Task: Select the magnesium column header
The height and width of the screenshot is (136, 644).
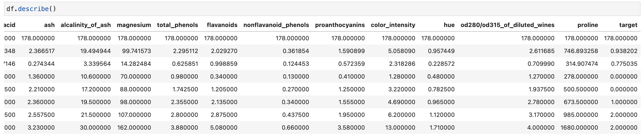Action: (x=134, y=25)
